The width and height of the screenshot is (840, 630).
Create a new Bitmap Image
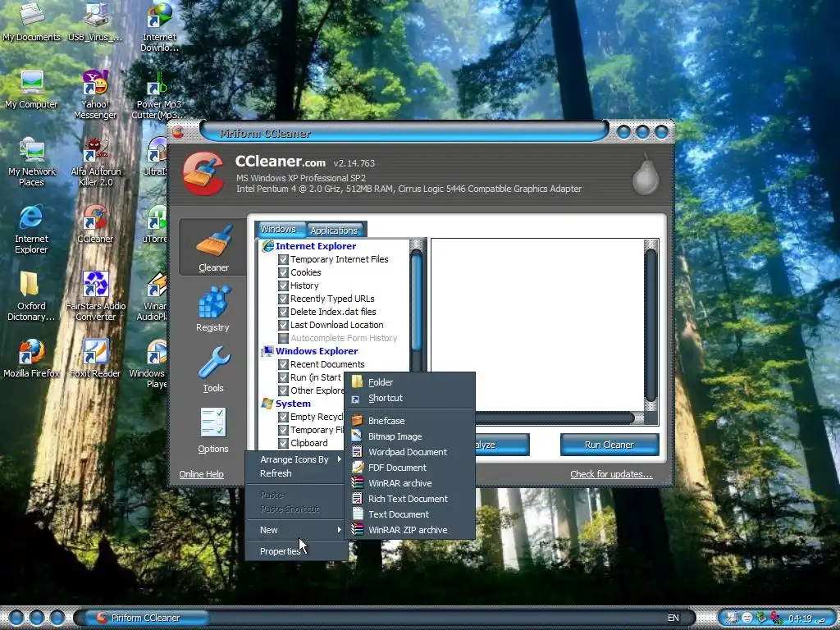coord(410,436)
